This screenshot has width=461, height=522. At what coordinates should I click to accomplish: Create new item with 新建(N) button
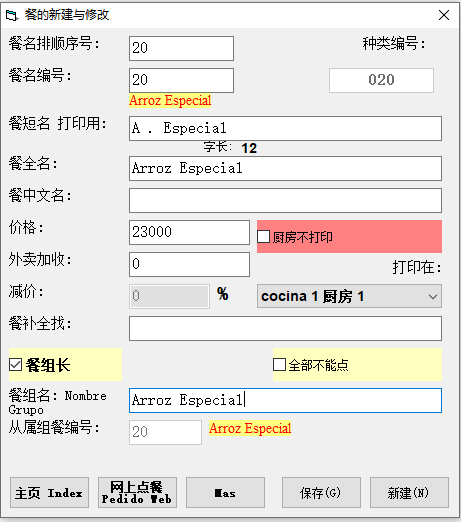[x=409, y=492]
